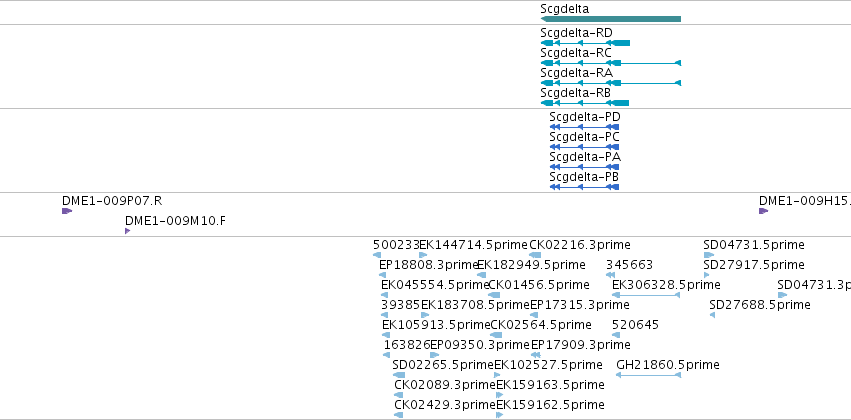This screenshot has height=420, width=851.
Task: Open the Scgdelta gene label
Action: point(564,9)
